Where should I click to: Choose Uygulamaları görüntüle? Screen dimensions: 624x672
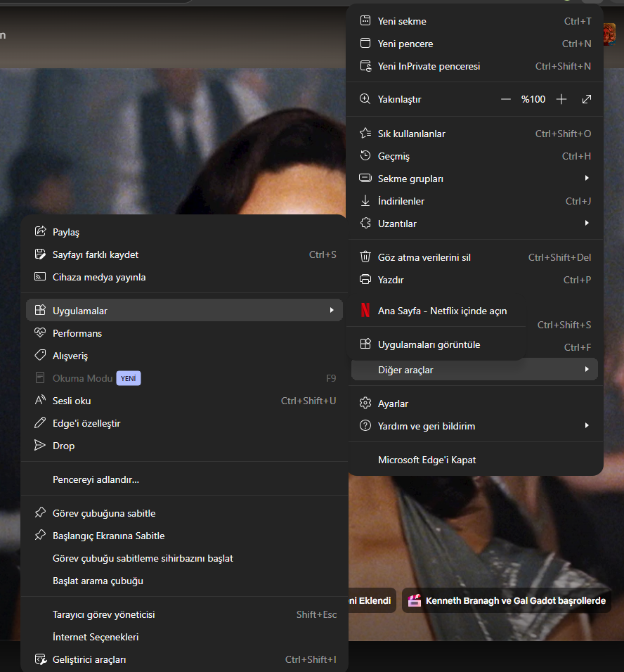(x=436, y=344)
